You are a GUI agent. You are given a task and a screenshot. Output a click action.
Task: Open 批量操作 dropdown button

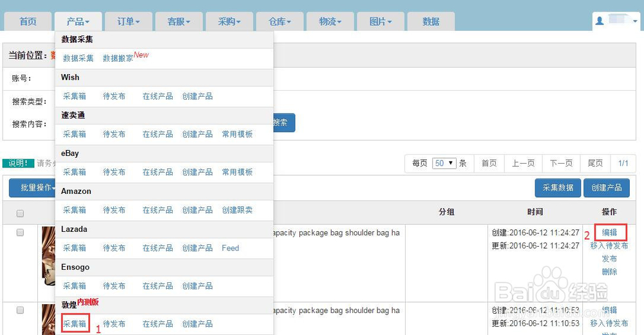[32, 188]
